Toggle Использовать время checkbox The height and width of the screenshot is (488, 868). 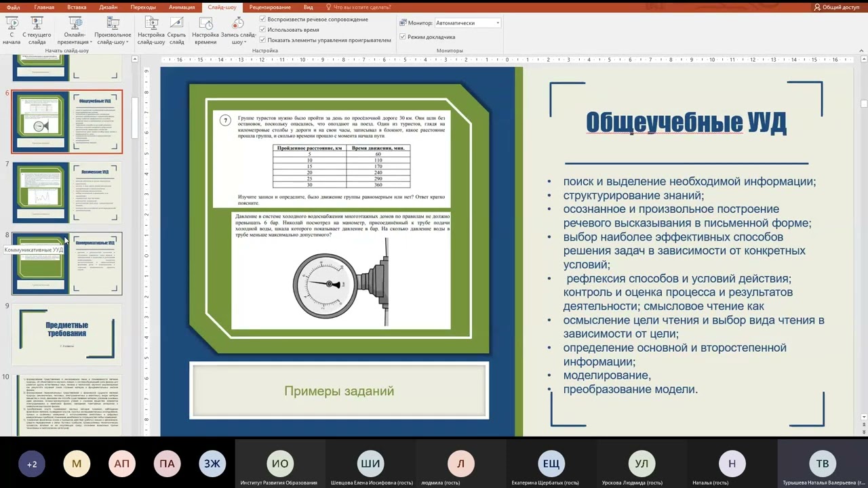tap(263, 30)
